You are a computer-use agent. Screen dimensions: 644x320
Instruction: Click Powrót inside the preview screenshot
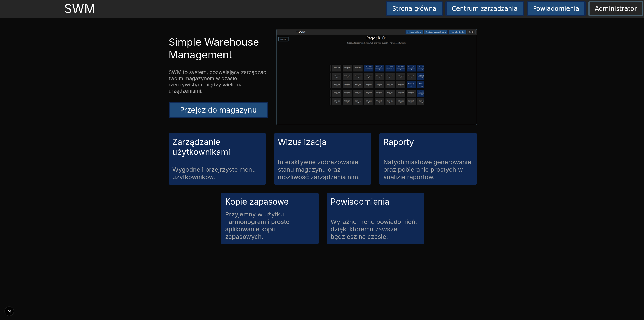click(x=283, y=39)
